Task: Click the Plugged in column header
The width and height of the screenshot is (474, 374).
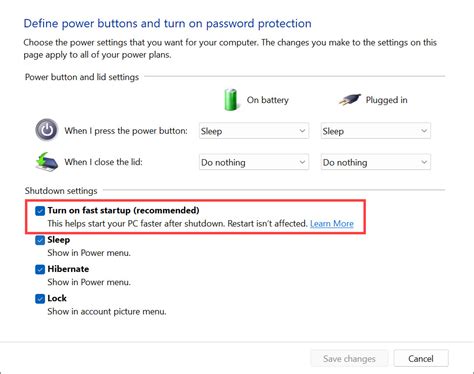Action: (x=386, y=100)
